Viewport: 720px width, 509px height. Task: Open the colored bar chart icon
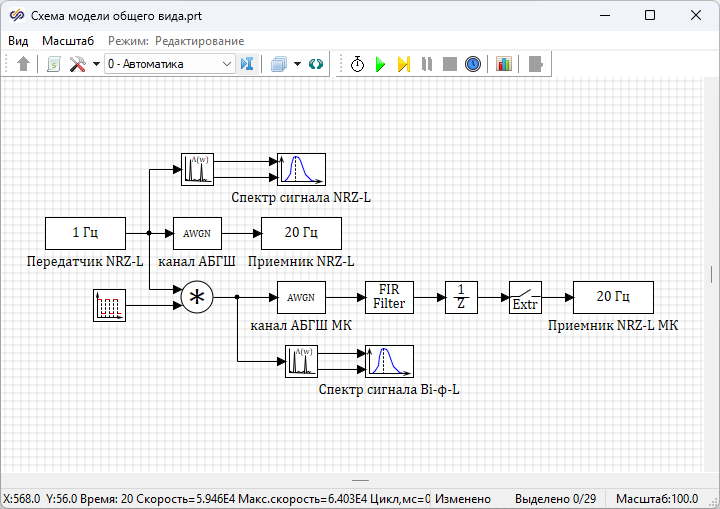503,64
